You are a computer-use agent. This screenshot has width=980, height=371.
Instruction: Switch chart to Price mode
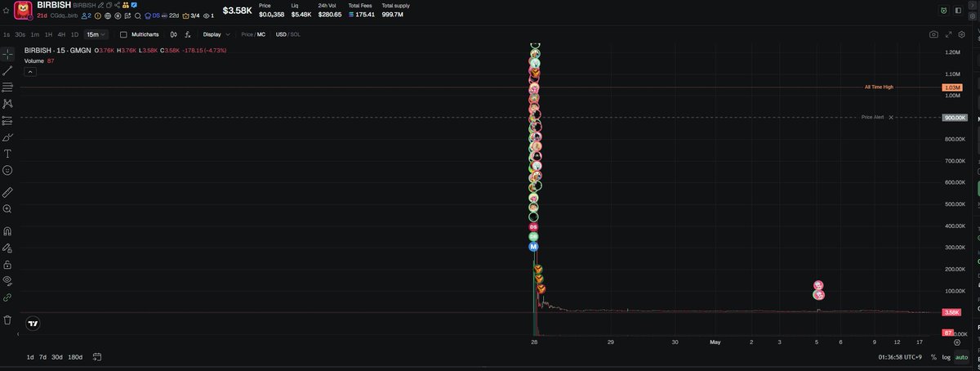point(247,34)
